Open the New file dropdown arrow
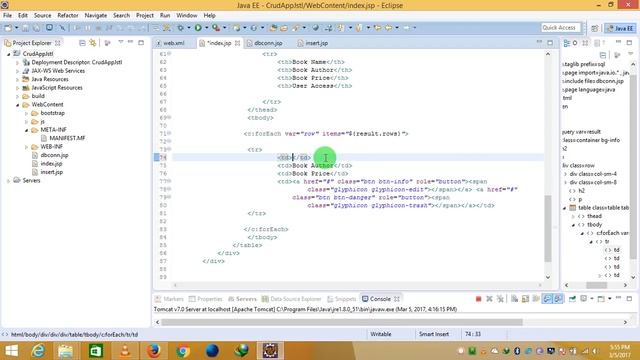This screenshot has width=640, height=360. click(16, 28)
